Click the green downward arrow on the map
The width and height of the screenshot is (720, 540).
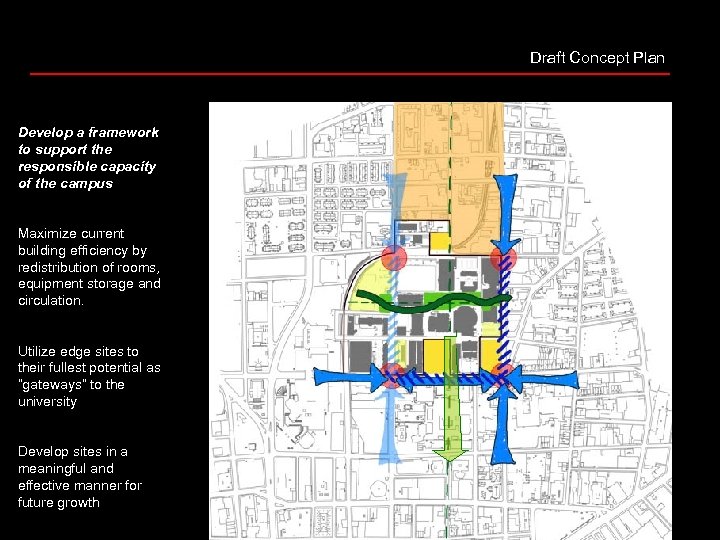[451, 399]
